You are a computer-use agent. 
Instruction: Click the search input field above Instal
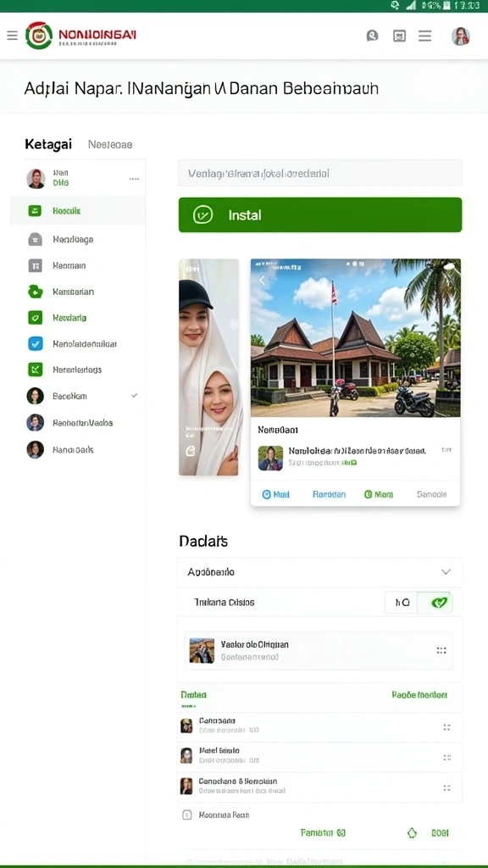319,173
